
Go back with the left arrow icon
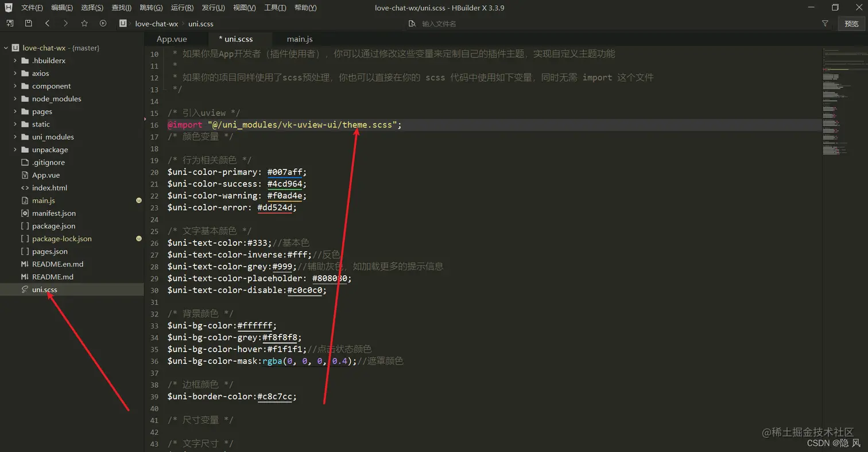click(x=47, y=24)
